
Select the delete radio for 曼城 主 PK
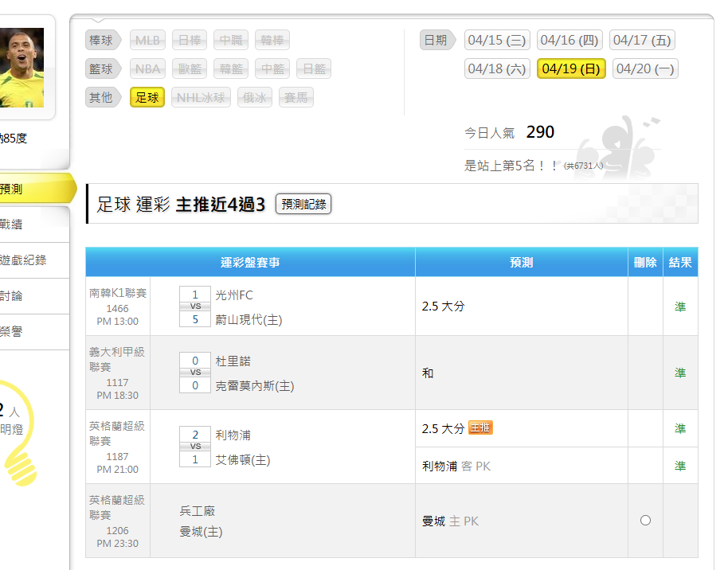point(645,521)
